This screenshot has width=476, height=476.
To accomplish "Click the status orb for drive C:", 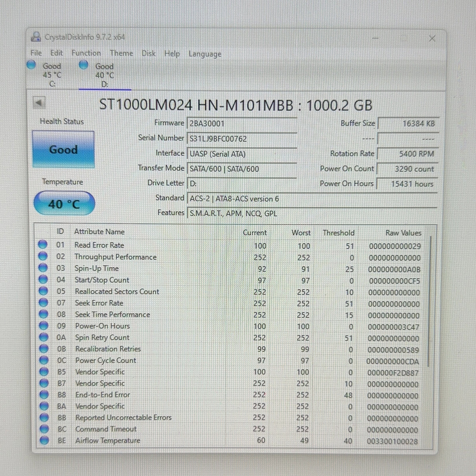I will click(x=31, y=65).
